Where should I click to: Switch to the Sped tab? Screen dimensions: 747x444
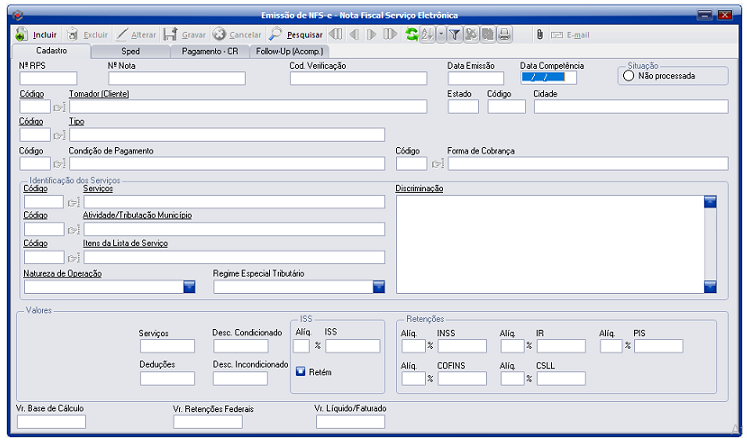click(130, 50)
